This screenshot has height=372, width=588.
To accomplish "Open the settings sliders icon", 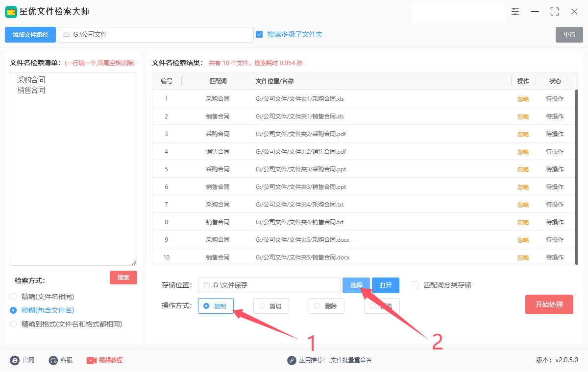I will click(x=515, y=11).
